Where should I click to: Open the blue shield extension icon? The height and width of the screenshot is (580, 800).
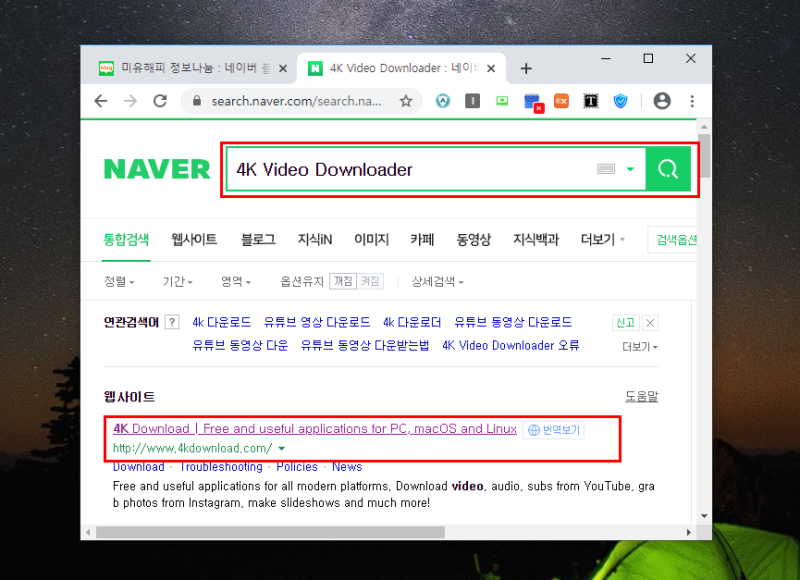point(620,101)
